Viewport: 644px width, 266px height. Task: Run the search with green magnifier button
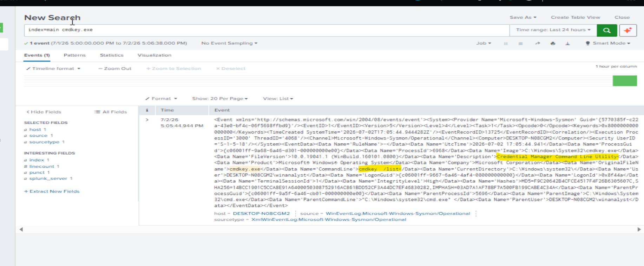pyautogui.click(x=607, y=30)
